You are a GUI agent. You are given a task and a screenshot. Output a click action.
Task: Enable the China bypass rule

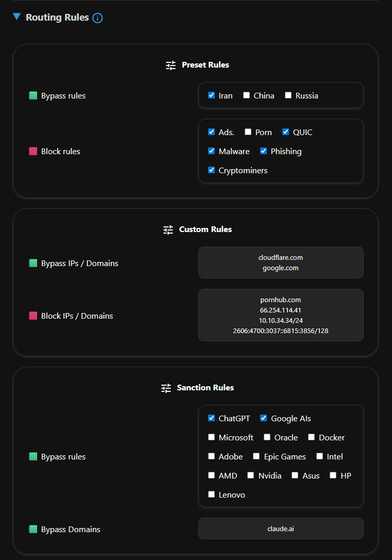pyautogui.click(x=246, y=95)
